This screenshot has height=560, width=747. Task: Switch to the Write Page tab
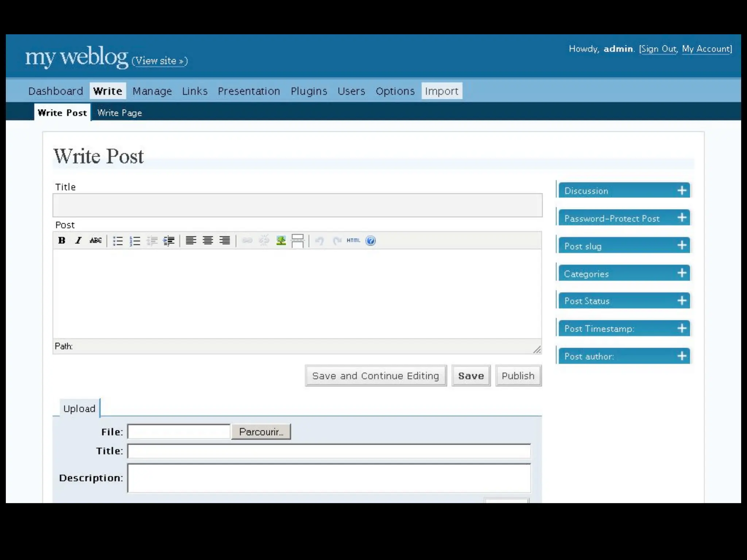(119, 113)
